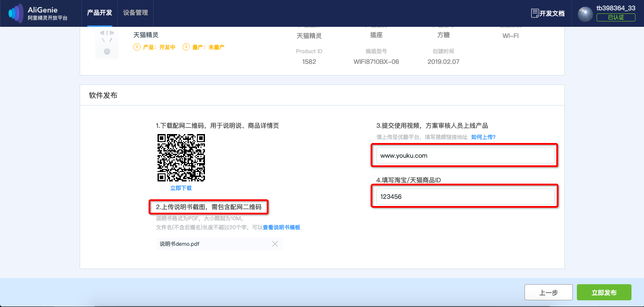
Task: Click the 软件发布 section heading
Action: tap(103, 95)
